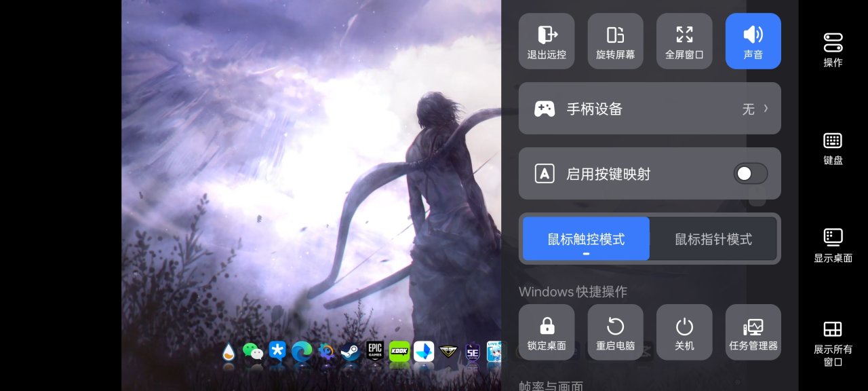Image resolution: width=868 pixels, height=391 pixels.
Task: Open the 5E platform icon in dock
Action: (x=473, y=352)
